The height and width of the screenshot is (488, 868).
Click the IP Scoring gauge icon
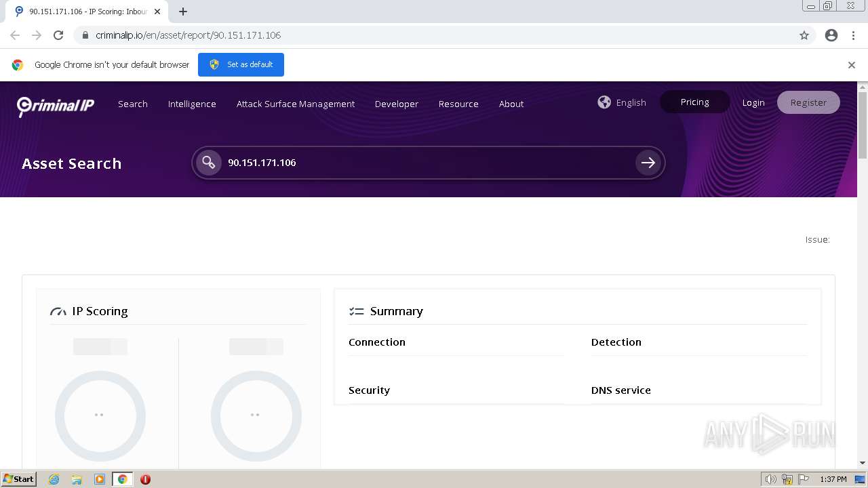pyautogui.click(x=58, y=312)
